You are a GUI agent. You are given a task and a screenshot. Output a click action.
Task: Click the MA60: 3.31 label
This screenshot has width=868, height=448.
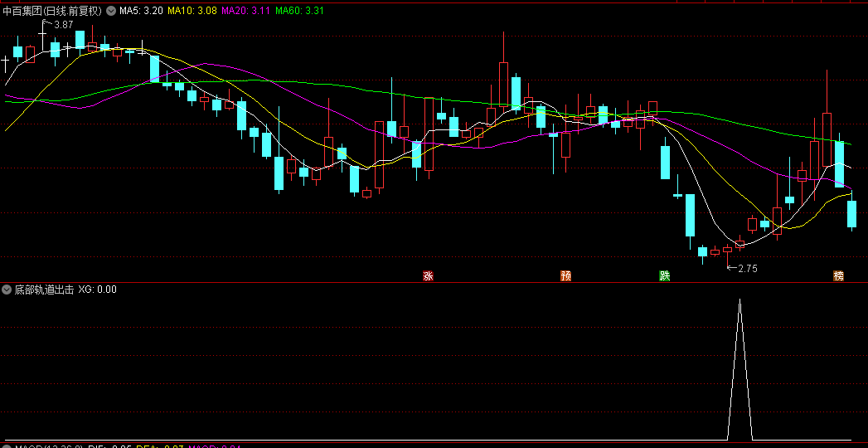coord(300,11)
